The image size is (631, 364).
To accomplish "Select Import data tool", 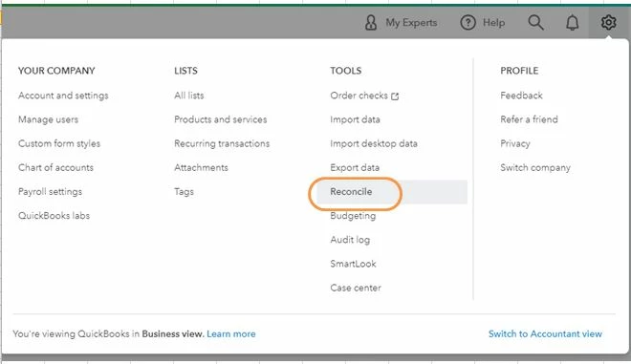I will pos(355,119).
